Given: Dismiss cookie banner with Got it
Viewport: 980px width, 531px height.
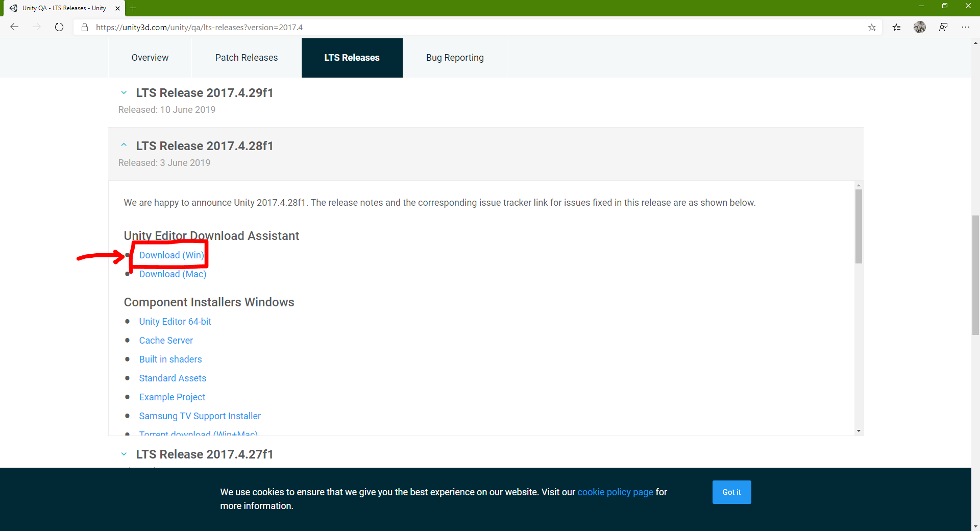Looking at the screenshot, I should [731, 492].
